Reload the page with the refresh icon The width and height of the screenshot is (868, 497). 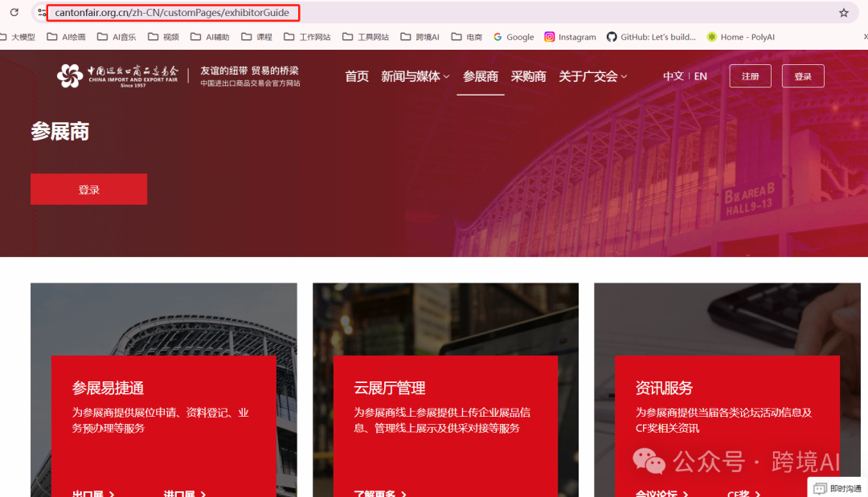pyautogui.click(x=14, y=12)
